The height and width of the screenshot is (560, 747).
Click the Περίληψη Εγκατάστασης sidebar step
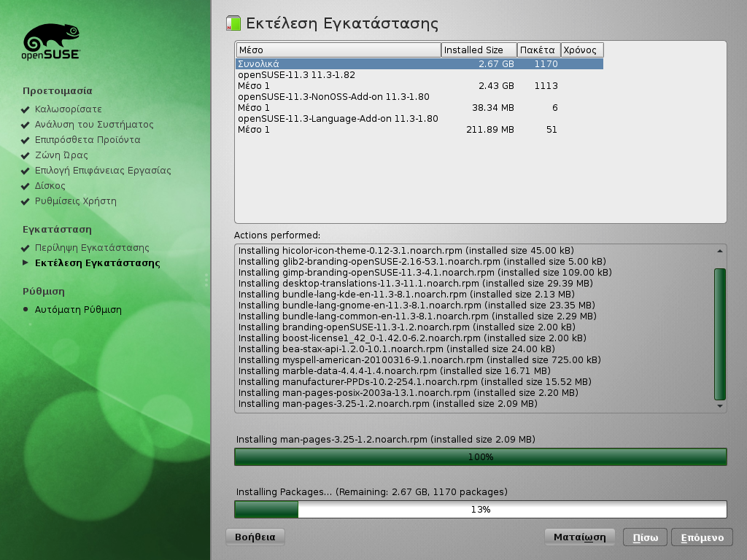click(x=92, y=248)
